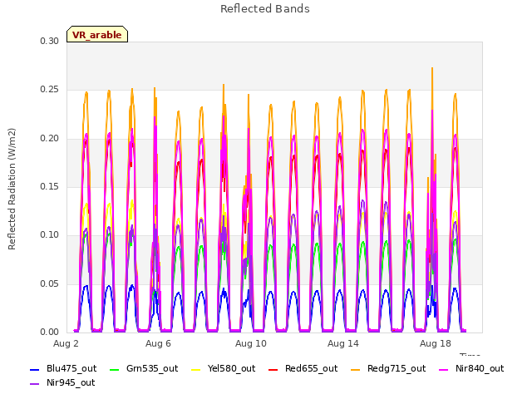Click the Aug 6 x-axis tick label
Screen dimensions: 532x399
click(x=158, y=343)
